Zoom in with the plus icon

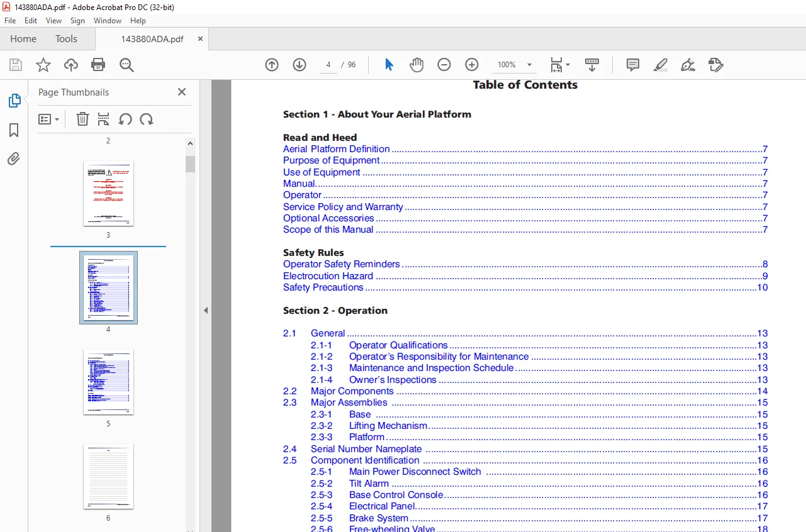coord(472,65)
